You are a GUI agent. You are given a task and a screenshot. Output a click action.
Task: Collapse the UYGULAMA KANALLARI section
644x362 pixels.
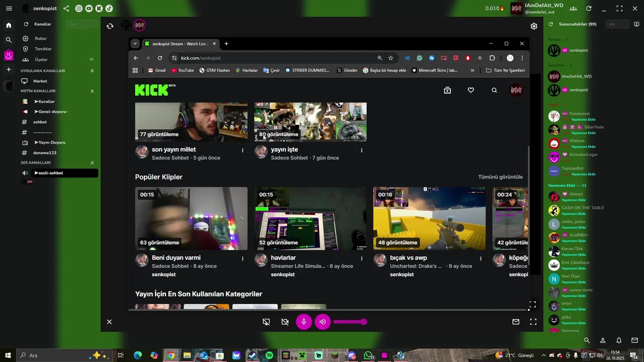pos(92,71)
